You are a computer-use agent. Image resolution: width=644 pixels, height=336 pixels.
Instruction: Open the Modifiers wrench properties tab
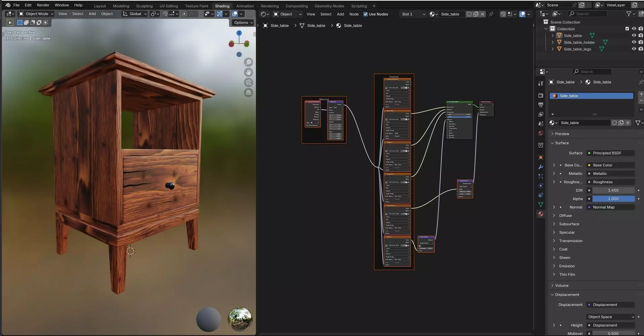click(x=541, y=167)
